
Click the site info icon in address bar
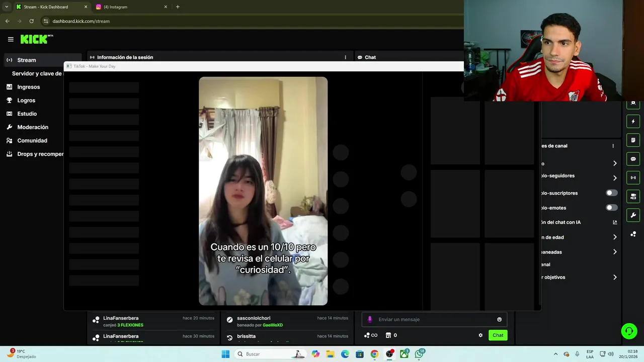pyautogui.click(x=46, y=21)
